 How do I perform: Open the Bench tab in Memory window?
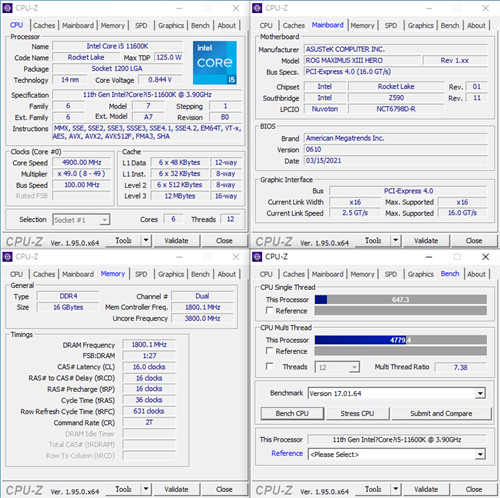tap(200, 274)
